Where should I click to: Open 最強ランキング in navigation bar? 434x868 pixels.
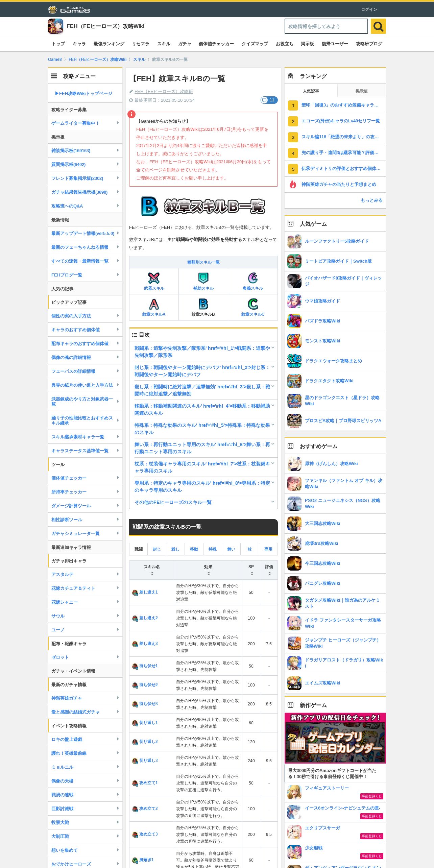[109, 44]
